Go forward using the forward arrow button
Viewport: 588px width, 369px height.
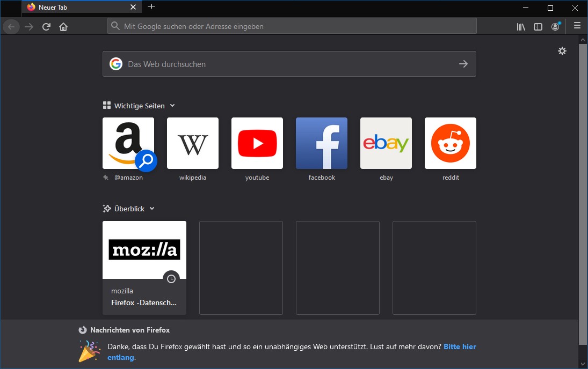[x=29, y=27]
